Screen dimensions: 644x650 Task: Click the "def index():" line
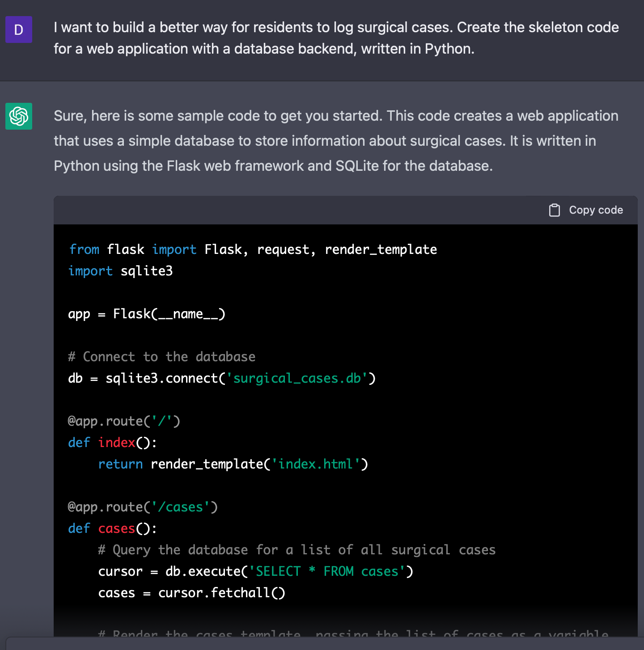coord(113,443)
